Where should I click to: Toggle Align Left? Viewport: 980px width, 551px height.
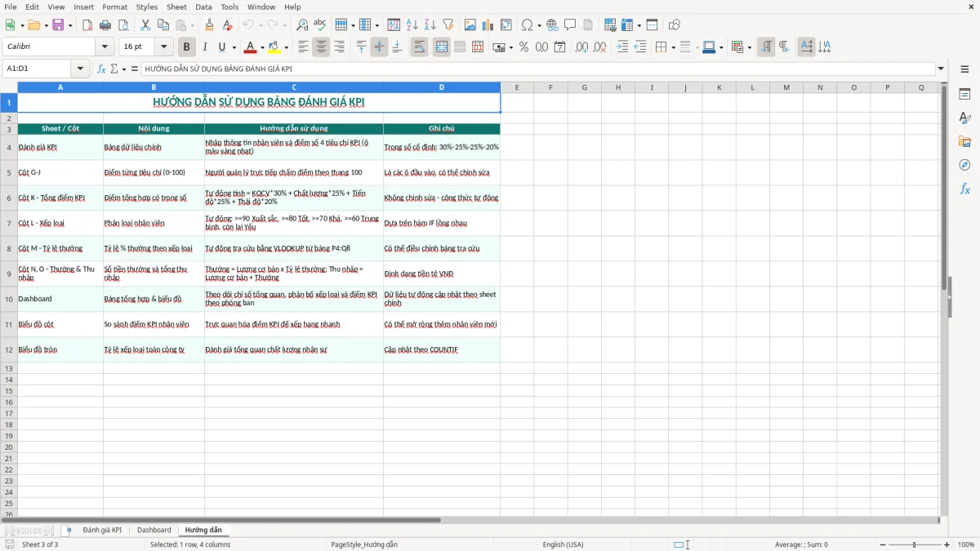[303, 47]
